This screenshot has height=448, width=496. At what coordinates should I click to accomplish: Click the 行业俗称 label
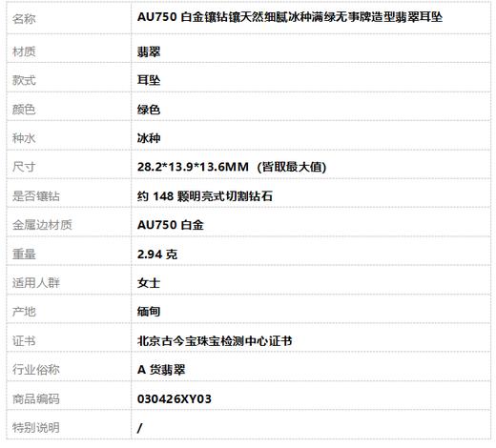point(35,370)
